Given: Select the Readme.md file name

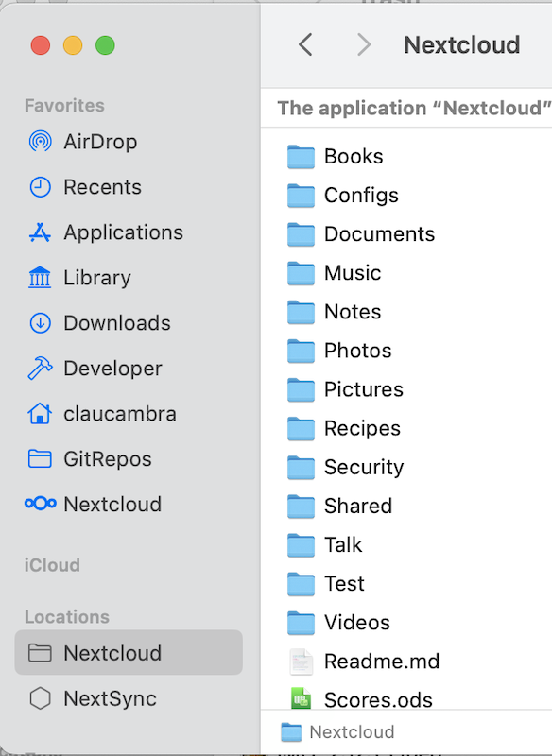Looking at the screenshot, I should pos(382,661).
